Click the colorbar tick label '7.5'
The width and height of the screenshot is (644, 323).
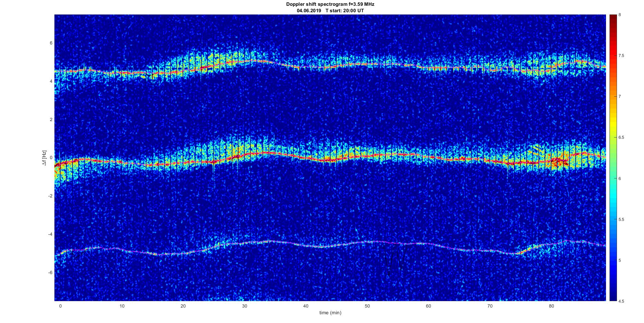coord(621,56)
